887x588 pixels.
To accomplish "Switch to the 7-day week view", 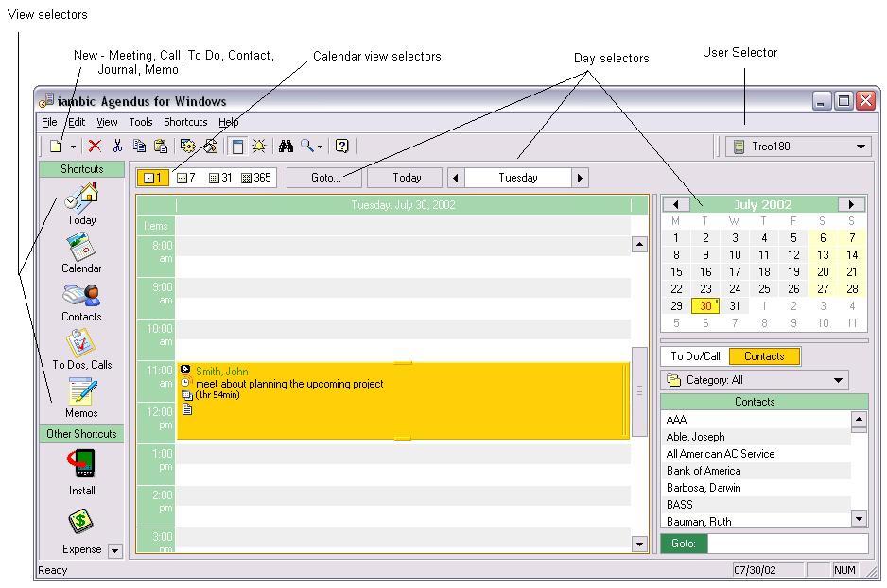I will point(186,178).
